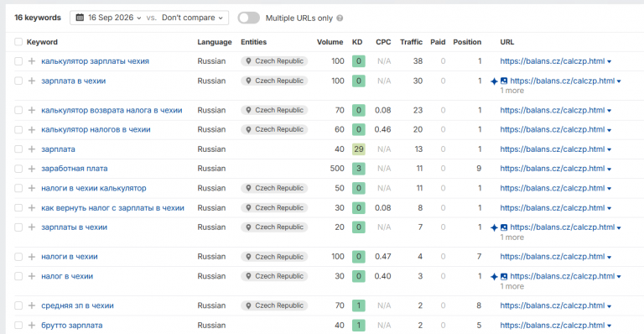Open keyword link калькулятор зарплаты чехия
This screenshot has width=644, height=334.
[x=95, y=61]
